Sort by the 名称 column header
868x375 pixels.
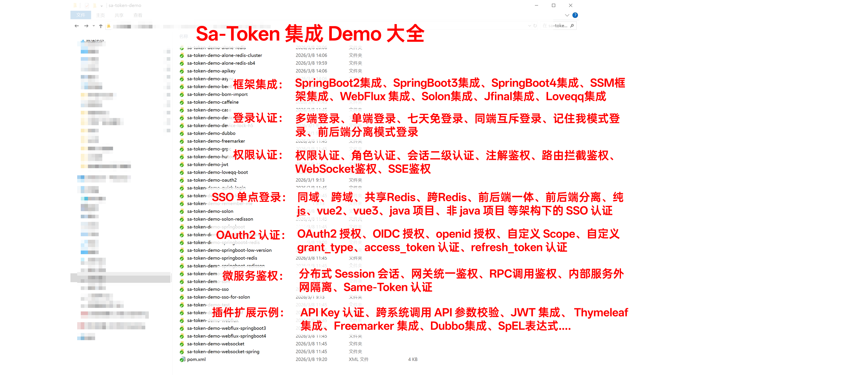(184, 36)
